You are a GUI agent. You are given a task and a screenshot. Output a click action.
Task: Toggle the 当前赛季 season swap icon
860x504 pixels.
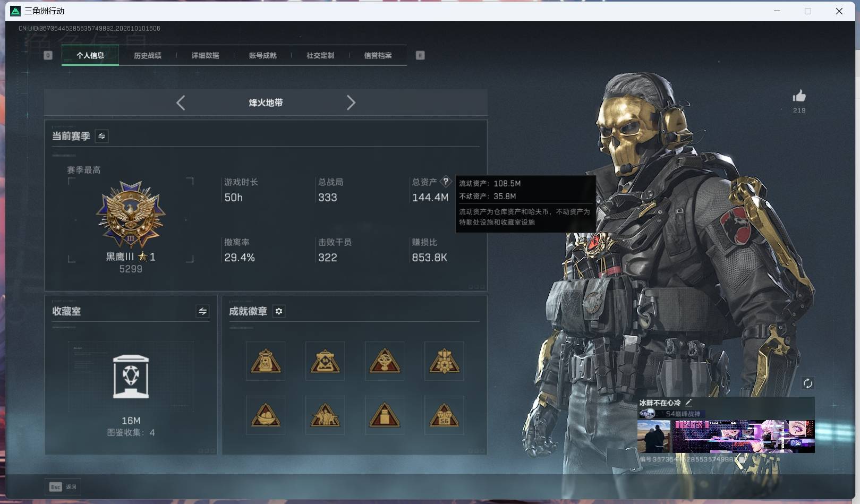(x=101, y=136)
